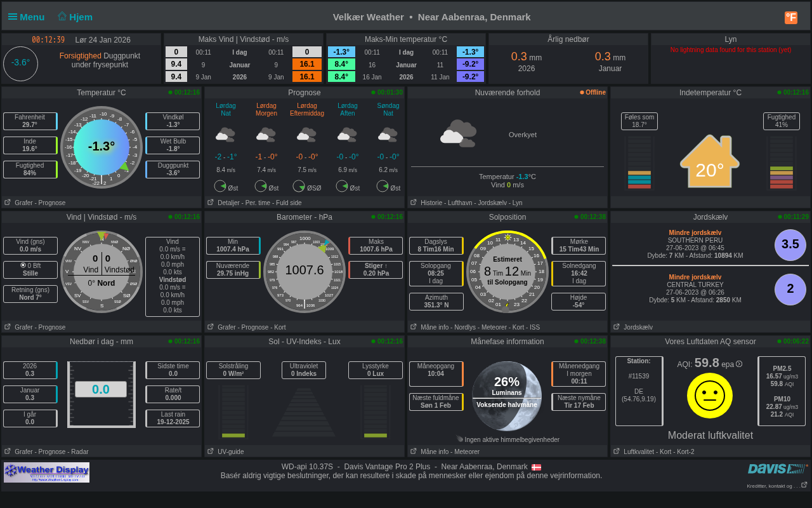Click the 3.5 magnitude earthquake badge
The width and height of the screenshot is (812, 508).
[x=790, y=244]
